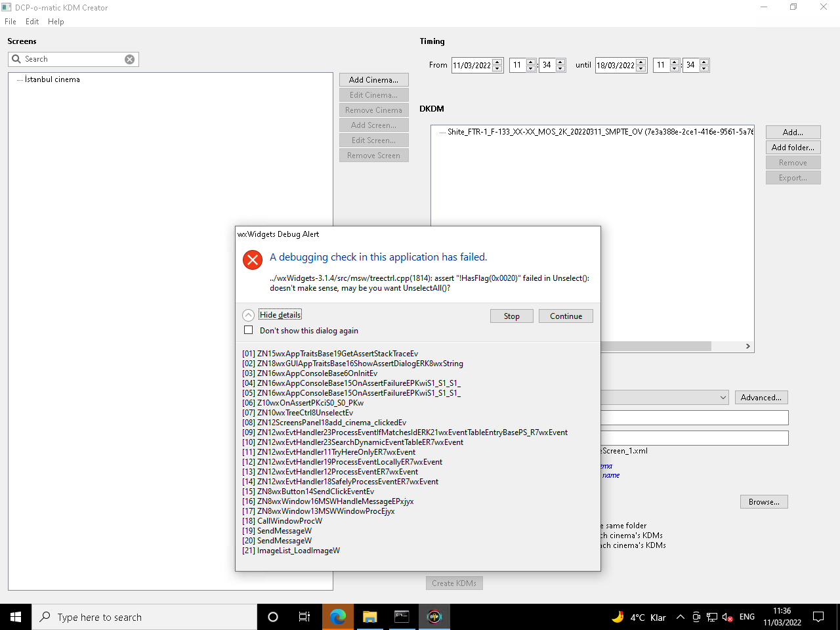The image size is (840, 630).
Task: Click the Windows Start button
Action: click(x=16, y=617)
